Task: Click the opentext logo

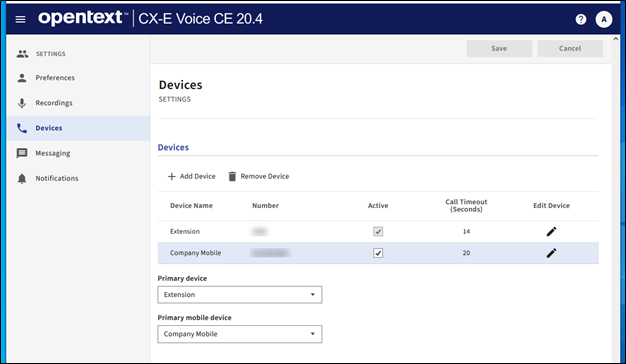Action: [x=83, y=18]
